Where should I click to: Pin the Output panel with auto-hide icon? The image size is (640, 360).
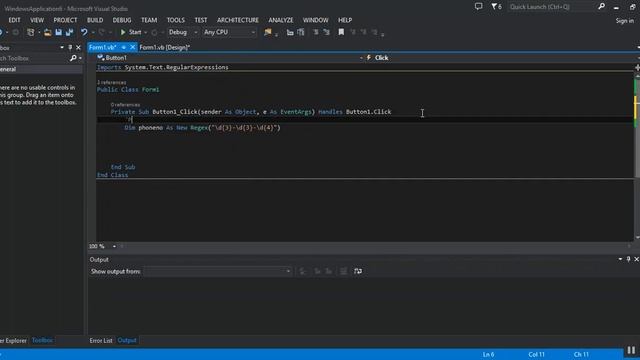pos(628,259)
